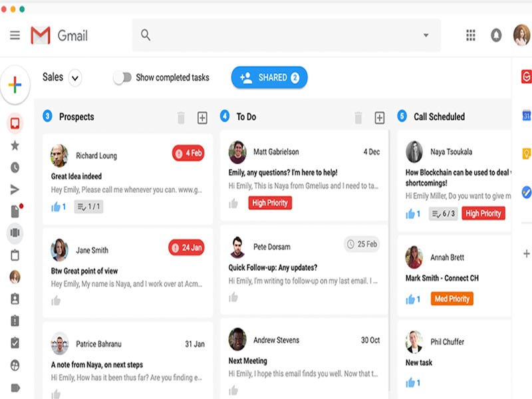
Task: Like Richard Loung's card
Action: tap(56, 206)
